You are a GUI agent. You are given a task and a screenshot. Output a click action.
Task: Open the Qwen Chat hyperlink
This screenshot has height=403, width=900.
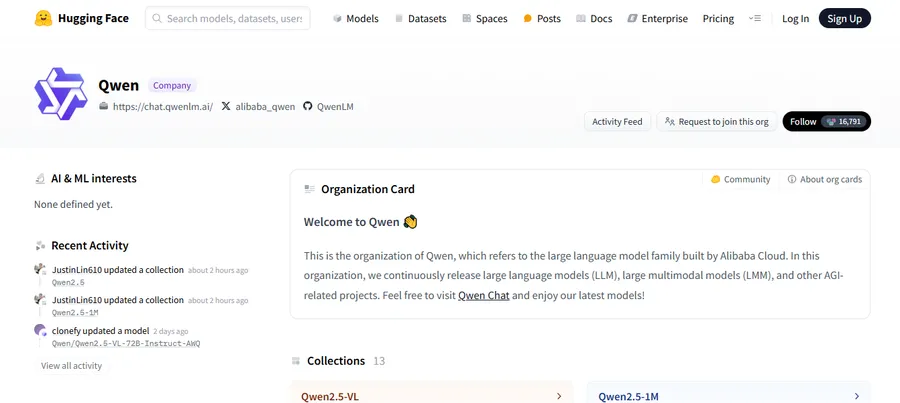point(486,295)
